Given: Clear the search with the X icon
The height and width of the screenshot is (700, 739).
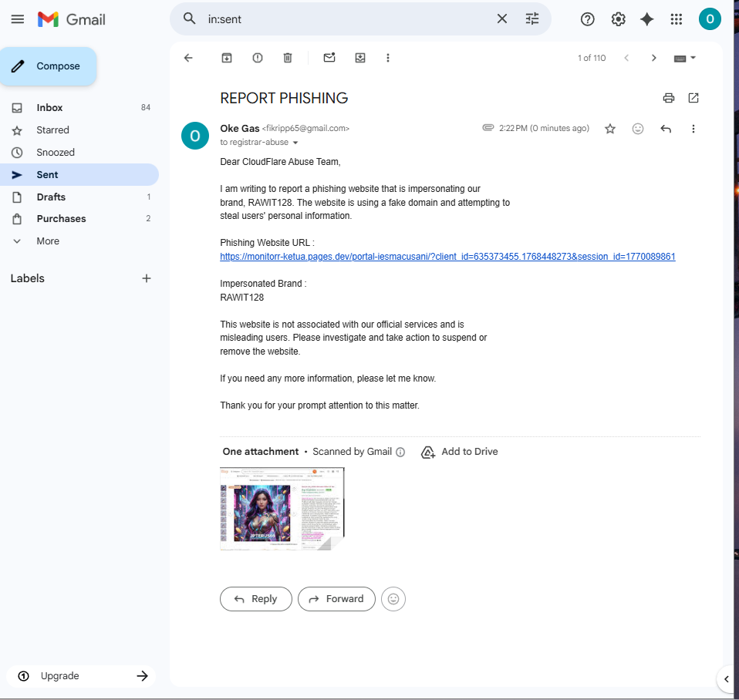Looking at the screenshot, I should (502, 19).
